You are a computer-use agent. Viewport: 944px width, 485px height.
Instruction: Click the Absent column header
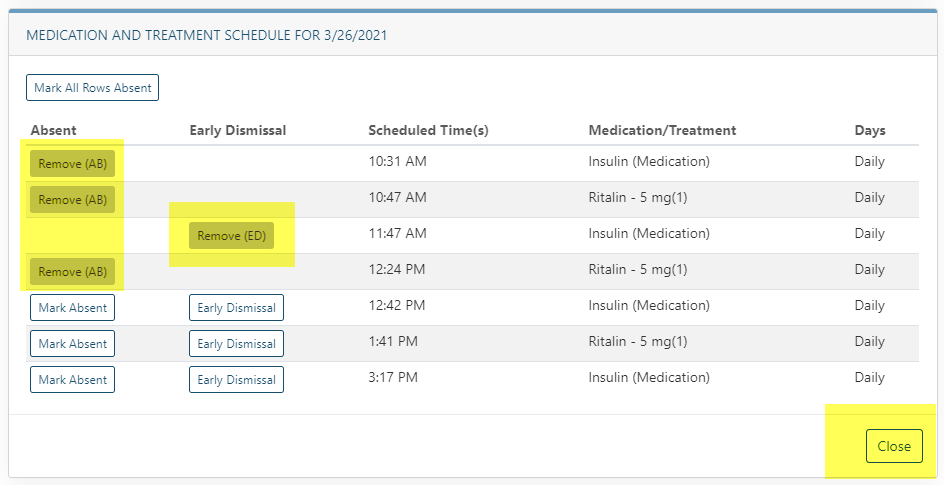click(x=53, y=130)
